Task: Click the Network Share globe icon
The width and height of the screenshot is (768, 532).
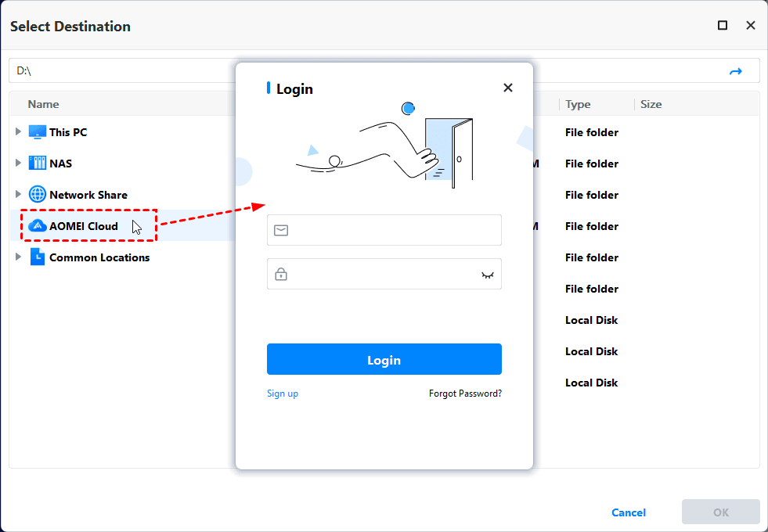Action: pos(38,194)
